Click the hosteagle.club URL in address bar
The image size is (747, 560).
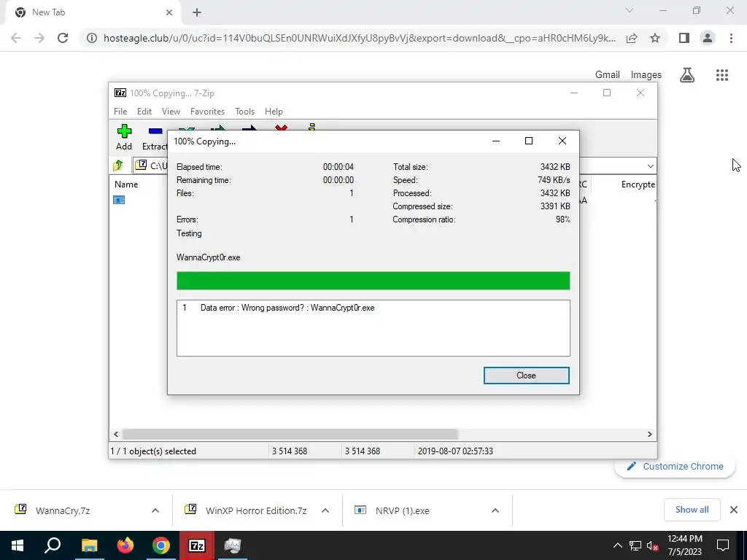tap(359, 38)
